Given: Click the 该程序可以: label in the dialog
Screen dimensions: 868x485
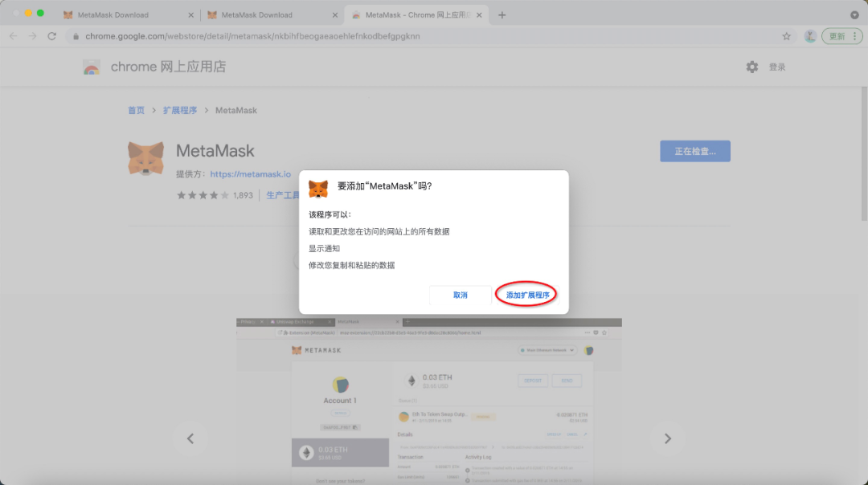Looking at the screenshot, I should click(330, 214).
